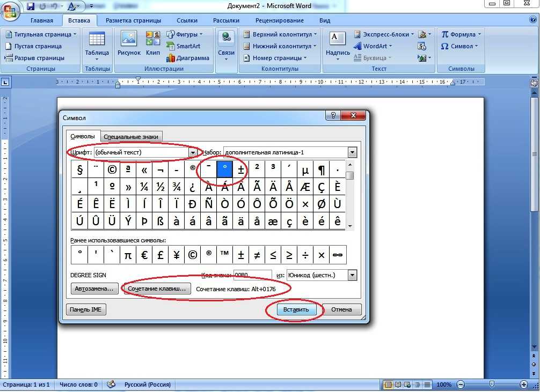Open the Вид ribbon tab
The image size is (540, 392).
pyautogui.click(x=324, y=20)
